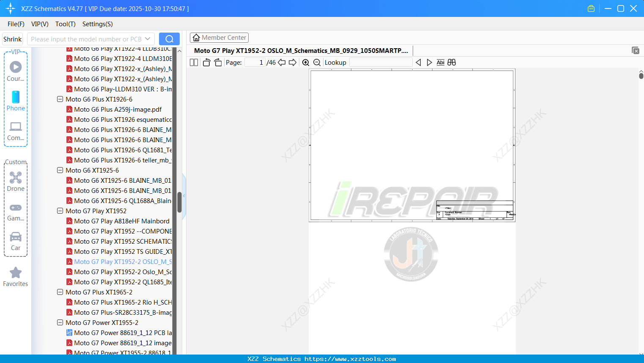
Task: Open Moto G6 Plus A259j-image.pdf
Action: pos(114,110)
